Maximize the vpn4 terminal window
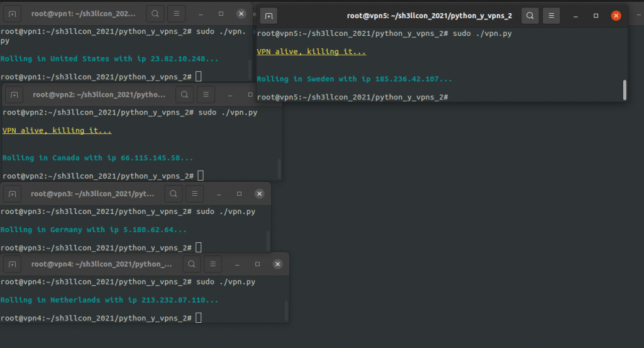This screenshot has height=348, width=644. tap(257, 264)
